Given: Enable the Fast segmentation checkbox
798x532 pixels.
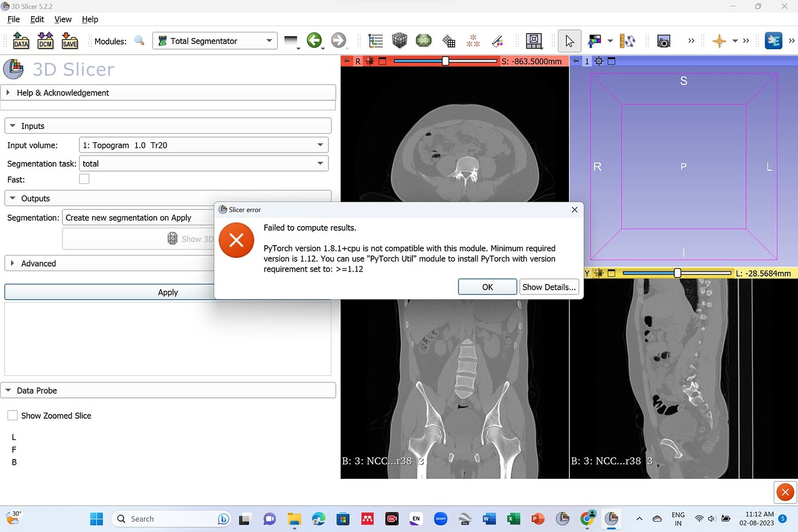Looking at the screenshot, I should (x=84, y=179).
